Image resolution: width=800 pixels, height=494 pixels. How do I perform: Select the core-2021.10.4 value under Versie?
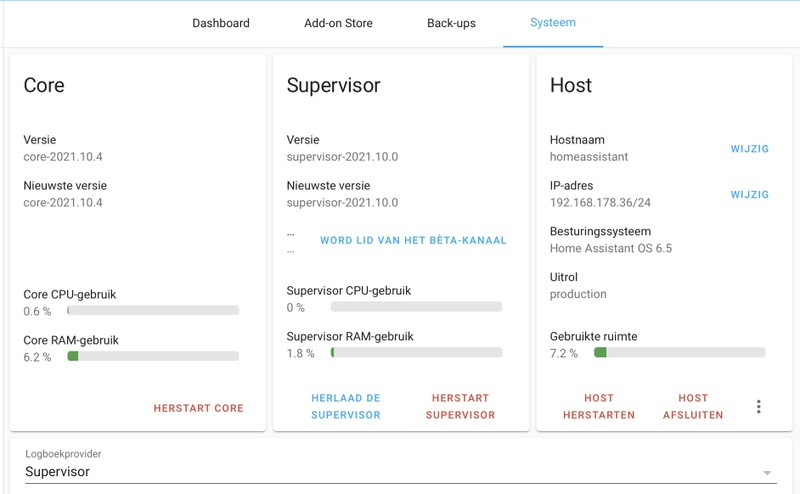pyautogui.click(x=63, y=157)
